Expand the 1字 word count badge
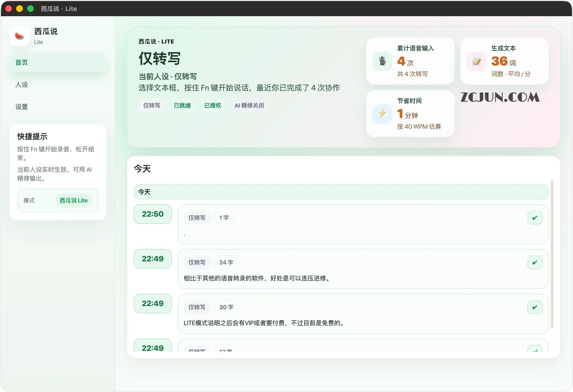Screen dimensions: 573x392 [224, 218]
